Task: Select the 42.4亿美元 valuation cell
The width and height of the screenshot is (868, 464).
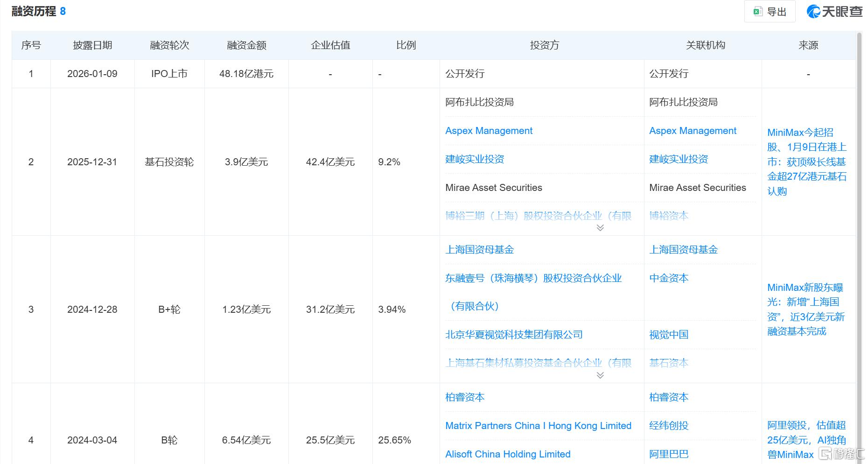Action: (x=330, y=162)
